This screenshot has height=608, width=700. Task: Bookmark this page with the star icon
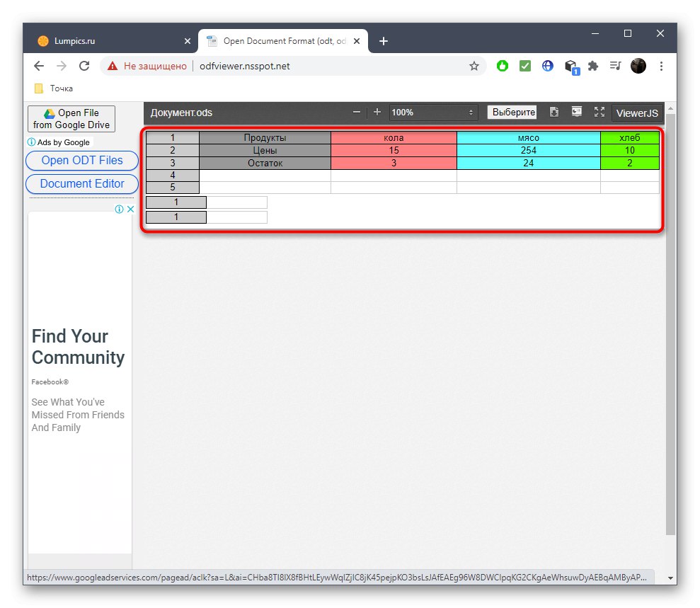coord(474,66)
